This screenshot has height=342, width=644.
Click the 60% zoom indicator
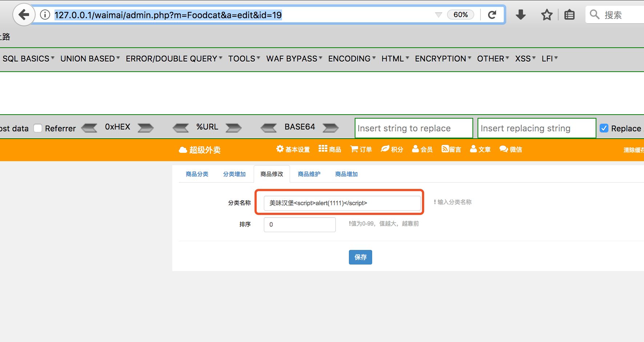click(460, 15)
